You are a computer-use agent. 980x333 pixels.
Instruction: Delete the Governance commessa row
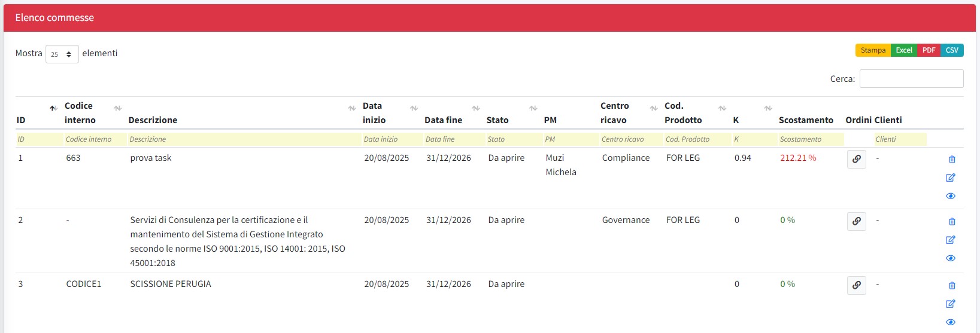pos(952,222)
